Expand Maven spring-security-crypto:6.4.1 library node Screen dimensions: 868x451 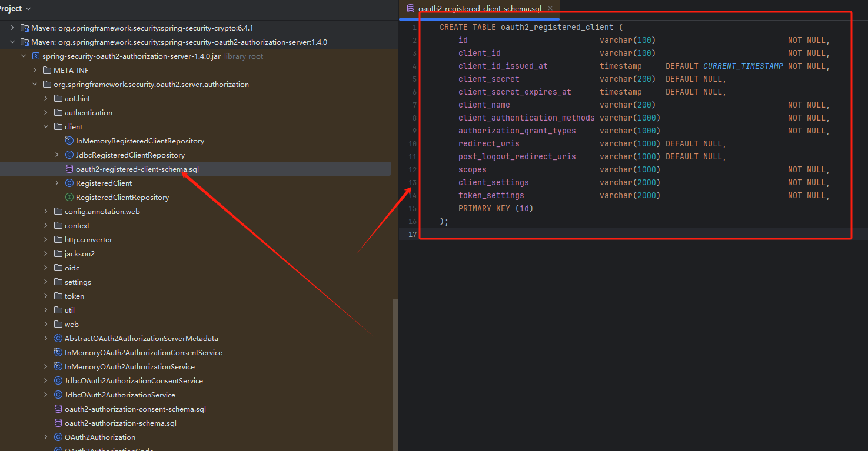pos(12,28)
